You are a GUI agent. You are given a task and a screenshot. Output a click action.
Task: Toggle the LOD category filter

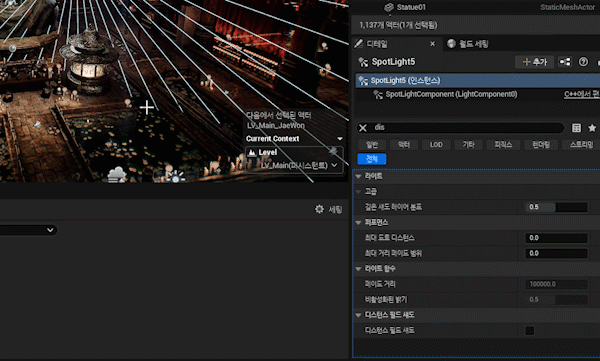[x=436, y=144]
